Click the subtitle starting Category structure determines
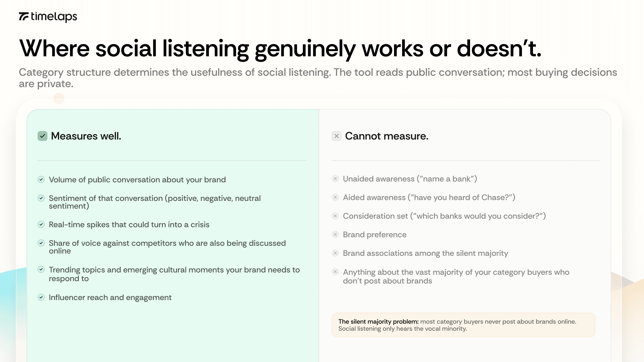The width and height of the screenshot is (644, 362). pos(318,78)
